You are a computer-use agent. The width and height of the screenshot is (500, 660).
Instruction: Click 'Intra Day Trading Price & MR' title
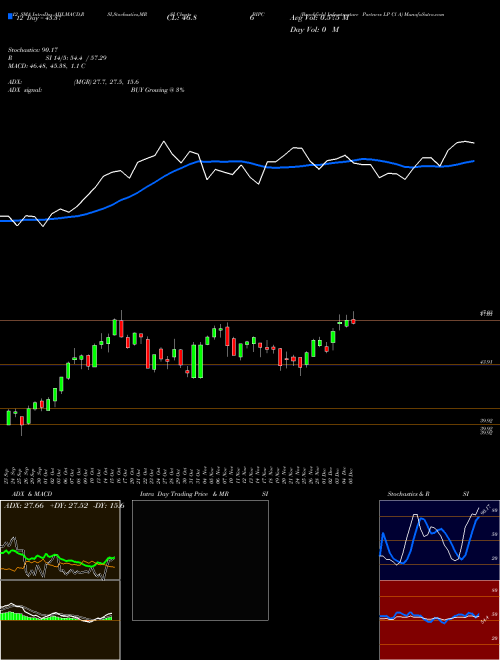point(184,494)
